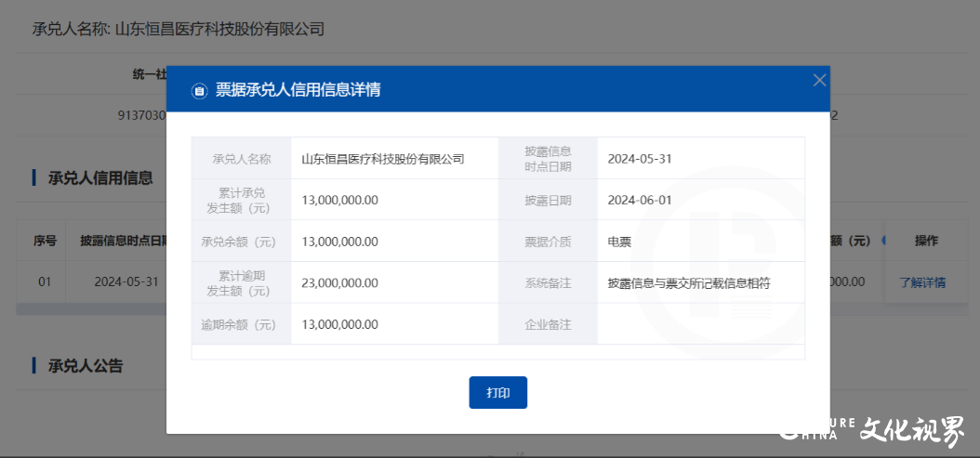This screenshot has height=458, width=980.
Task: Select the dialog title 票据承兑人信用信息详情
Action: (x=298, y=90)
